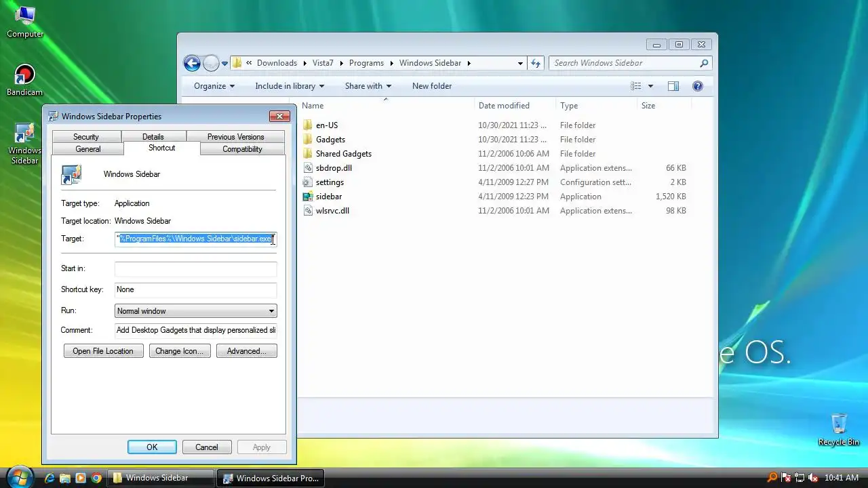The image size is (868, 488).
Task: Select the Recycle Bin desktop icon
Action: click(x=839, y=429)
